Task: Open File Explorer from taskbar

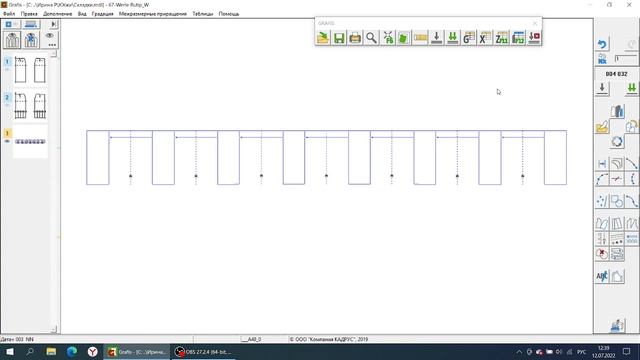Action: [x=51, y=351]
